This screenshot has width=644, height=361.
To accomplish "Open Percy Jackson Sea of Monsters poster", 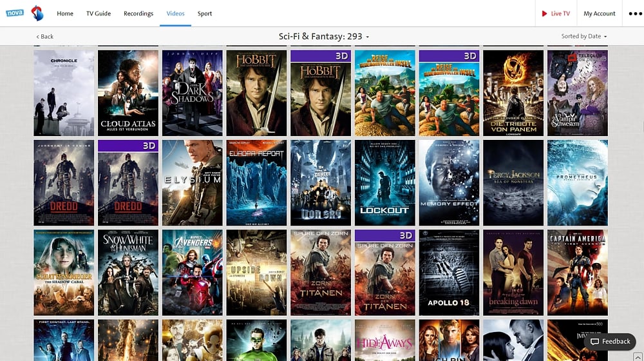I will [x=513, y=182].
